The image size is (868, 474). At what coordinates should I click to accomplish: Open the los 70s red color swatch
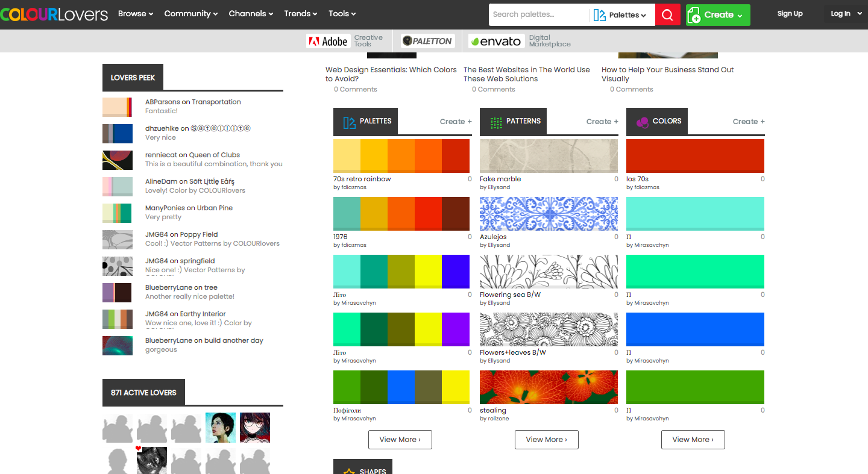click(695, 156)
